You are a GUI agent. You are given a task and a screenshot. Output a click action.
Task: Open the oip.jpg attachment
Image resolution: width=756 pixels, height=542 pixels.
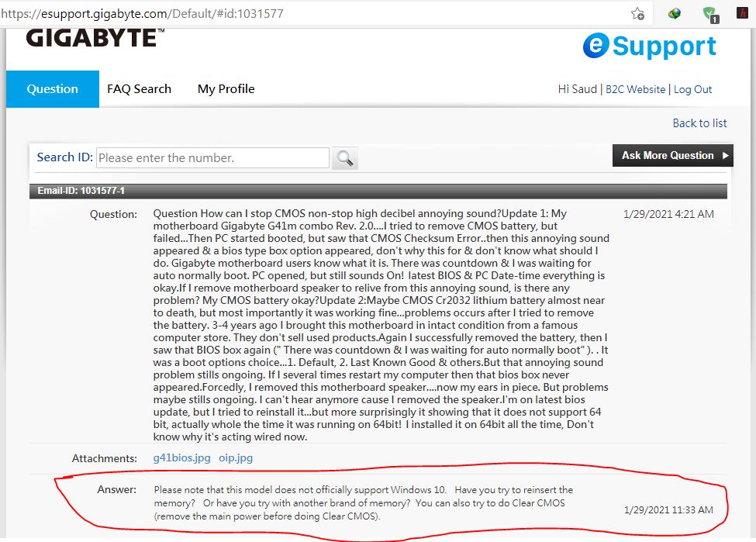[236, 458]
